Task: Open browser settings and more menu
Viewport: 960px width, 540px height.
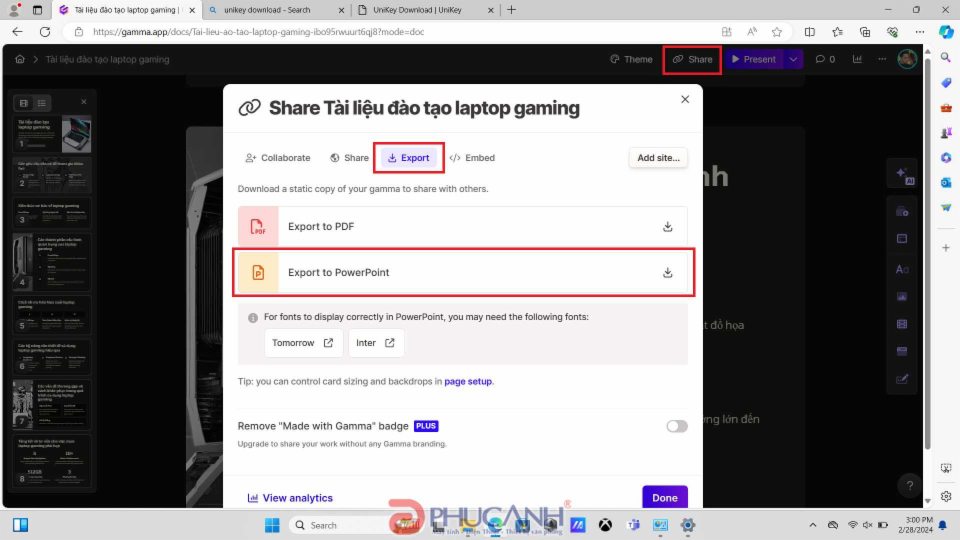Action: click(920, 32)
